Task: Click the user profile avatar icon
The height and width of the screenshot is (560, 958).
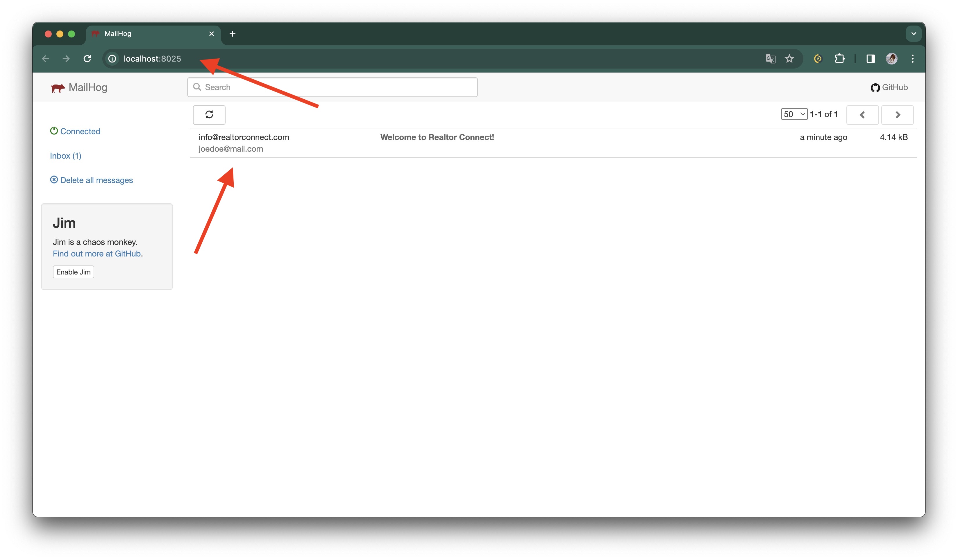Action: [x=891, y=58]
